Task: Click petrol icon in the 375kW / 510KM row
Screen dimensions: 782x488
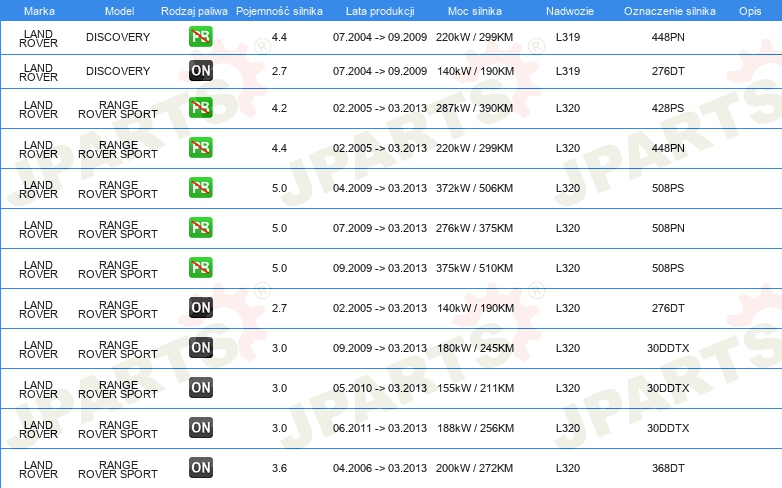Action: click(x=200, y=267)
